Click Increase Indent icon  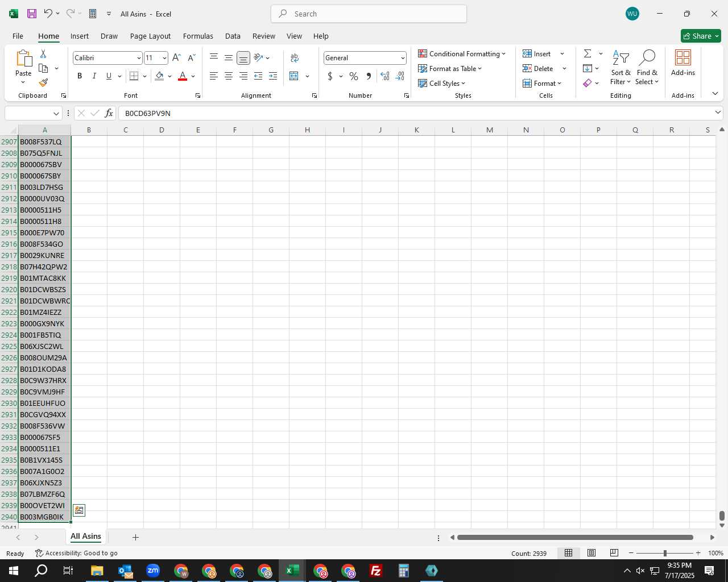(273, 76)
